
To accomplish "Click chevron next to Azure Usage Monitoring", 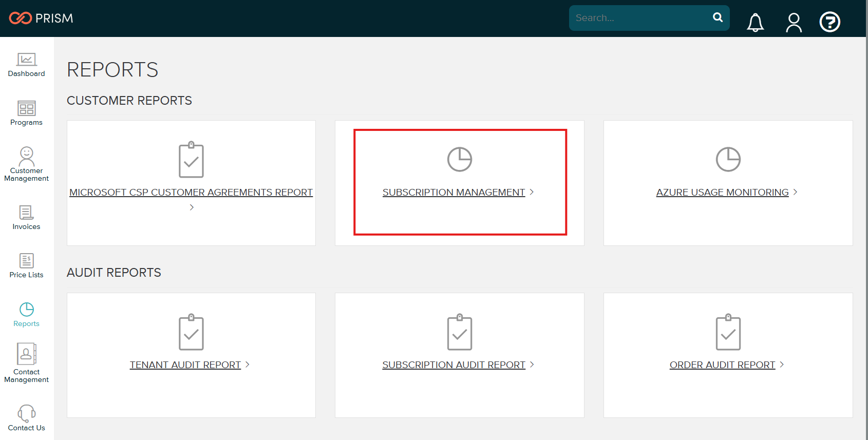I will coord(795,192).
